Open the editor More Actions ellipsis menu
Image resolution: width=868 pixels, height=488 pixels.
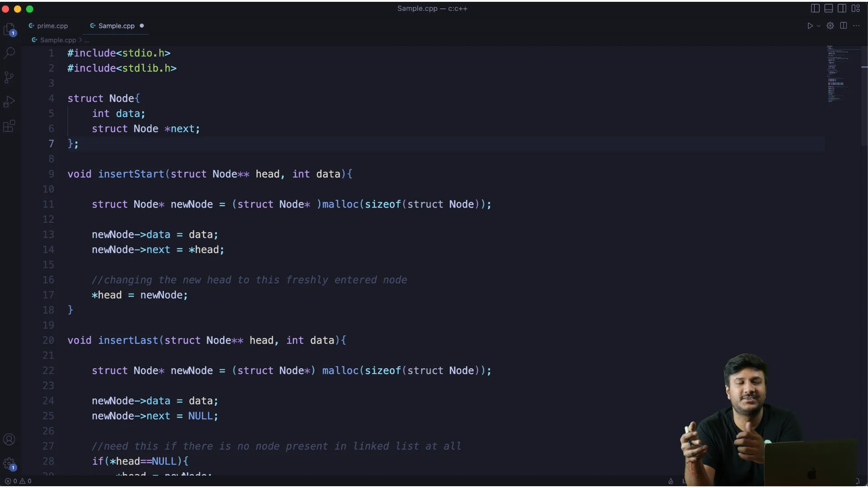(856, 26)
